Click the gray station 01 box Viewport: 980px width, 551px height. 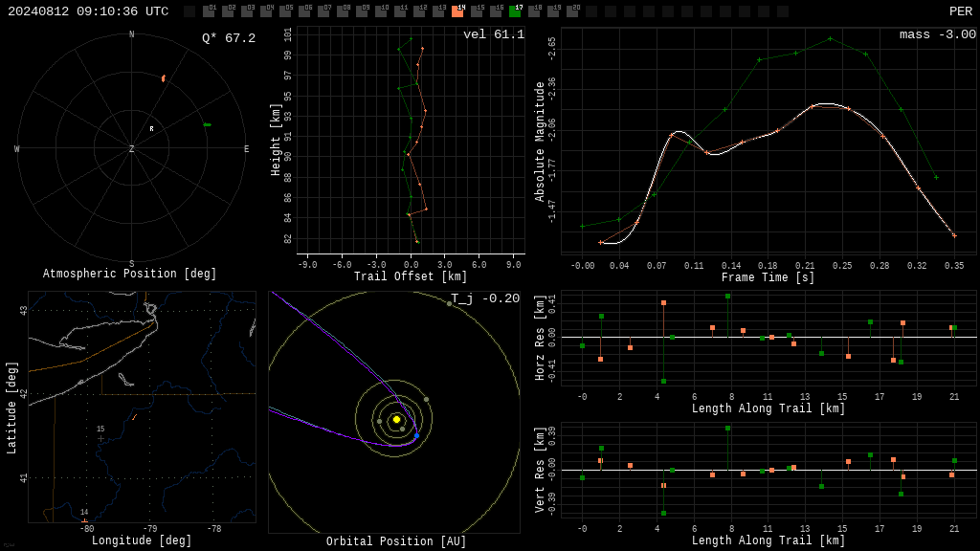point(210,11)
